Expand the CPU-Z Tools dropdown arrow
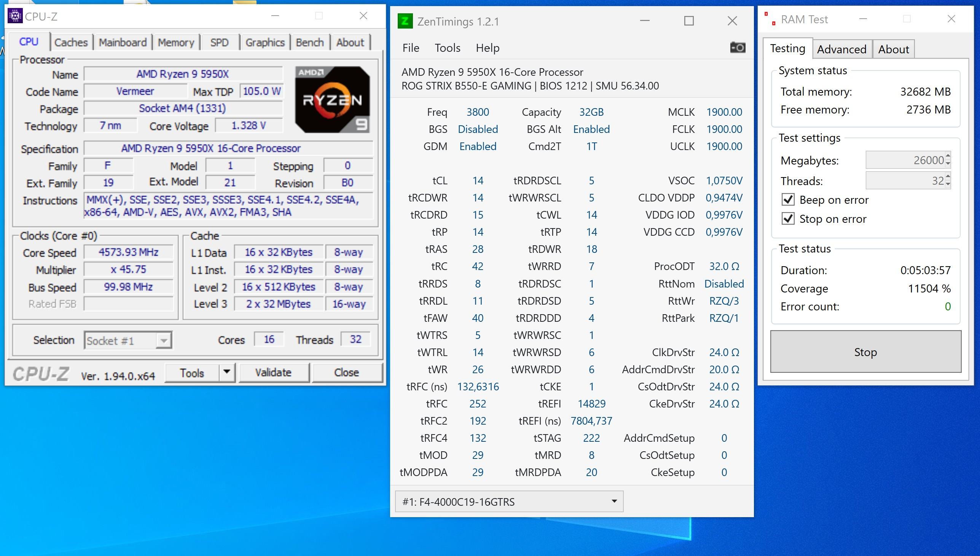980x556 pixels. click(x=227, y=372)
